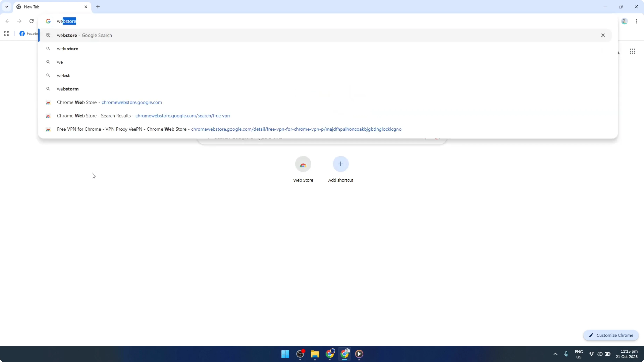Click the microphone icon in the system tray
This screenshot has width=644, height=362.
point(566,354)
